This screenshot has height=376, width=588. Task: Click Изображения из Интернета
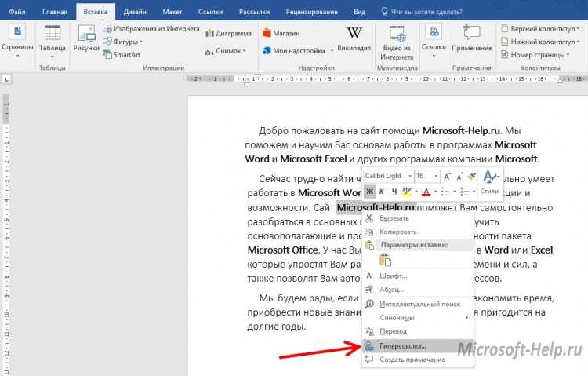coord(151,28)
